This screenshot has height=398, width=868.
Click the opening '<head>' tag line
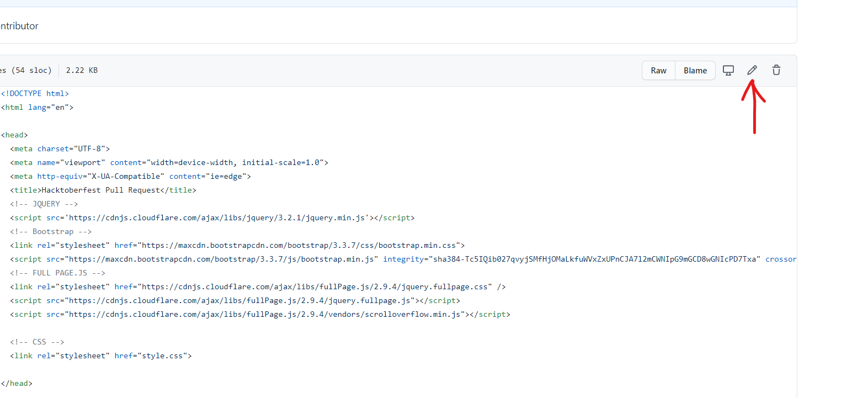coord(14,135)
